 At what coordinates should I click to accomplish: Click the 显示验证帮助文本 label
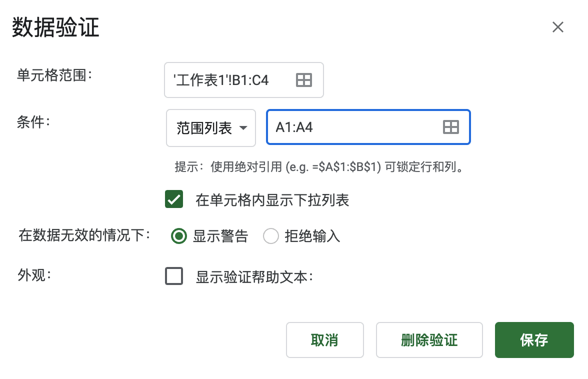[x=254, y=277]
